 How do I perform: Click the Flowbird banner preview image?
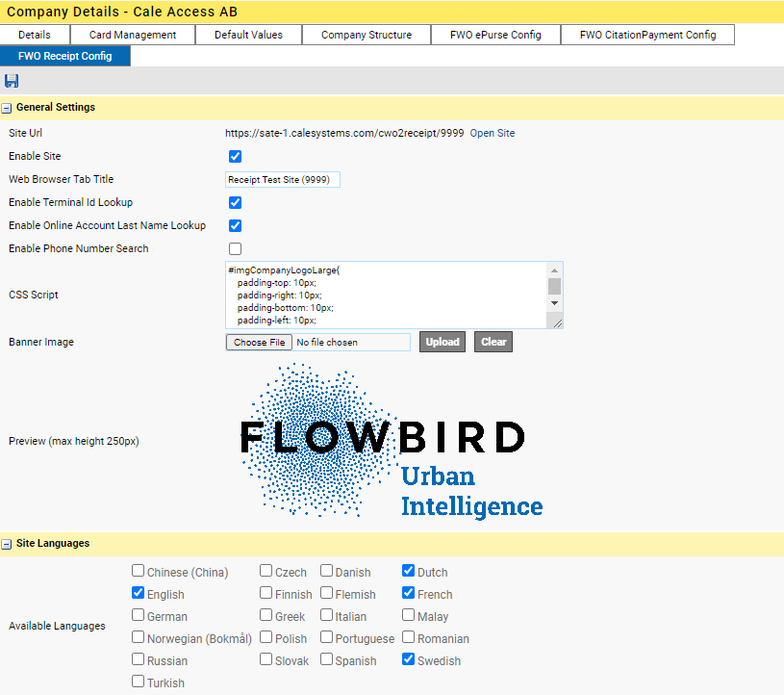click(x=392, y=441)
